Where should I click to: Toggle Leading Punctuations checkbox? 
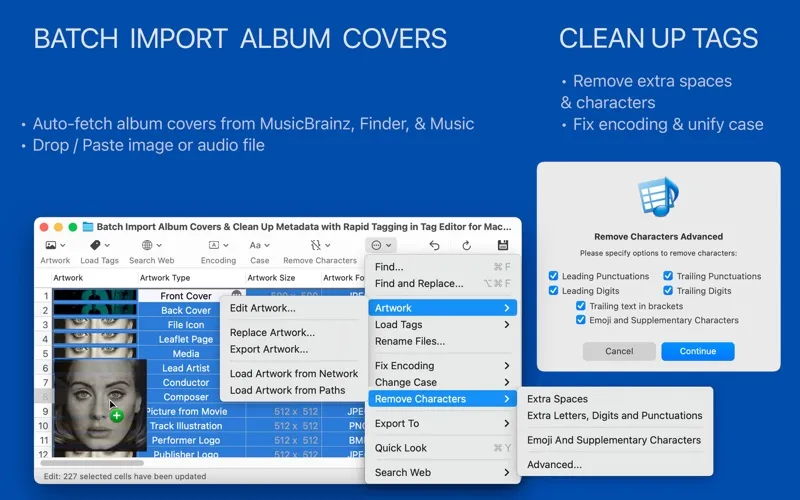pyautogui.click(x=553, y=276)
